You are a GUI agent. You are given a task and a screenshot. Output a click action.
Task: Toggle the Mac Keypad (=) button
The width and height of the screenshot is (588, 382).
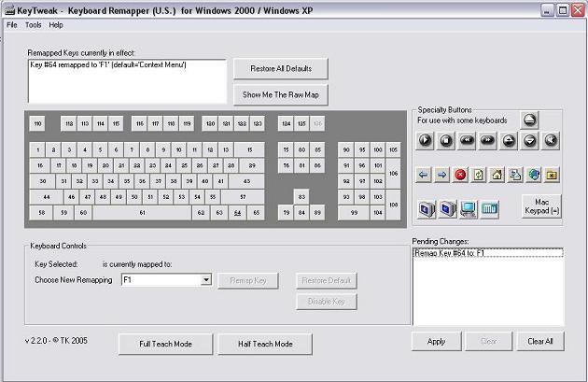point(542,206)
